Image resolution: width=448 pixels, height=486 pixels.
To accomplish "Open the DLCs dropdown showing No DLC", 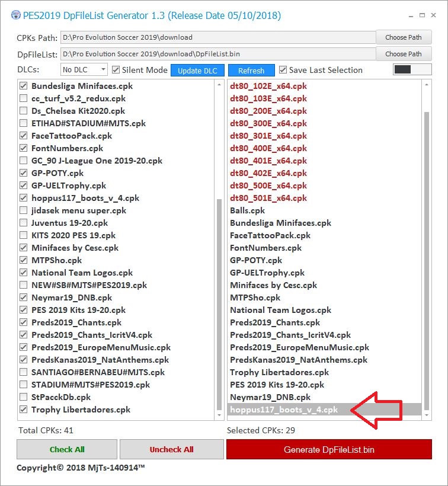I will coord(84,70).
